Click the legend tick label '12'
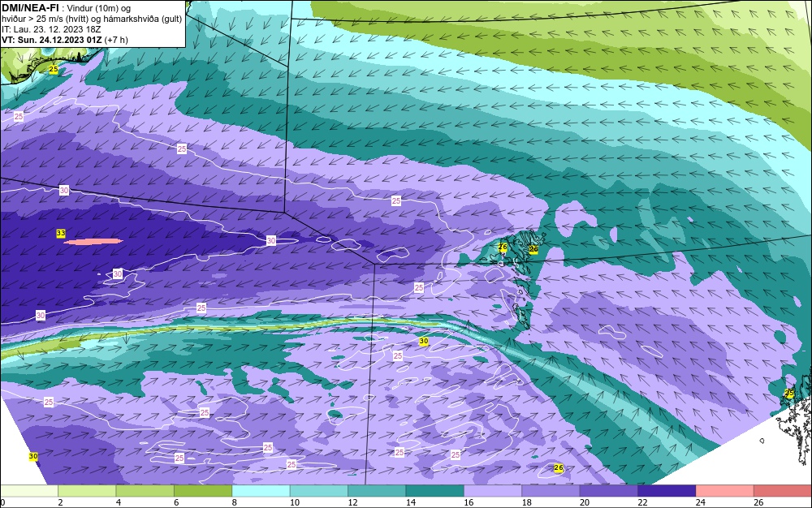 pyautogui.click(x=352, y=502)
